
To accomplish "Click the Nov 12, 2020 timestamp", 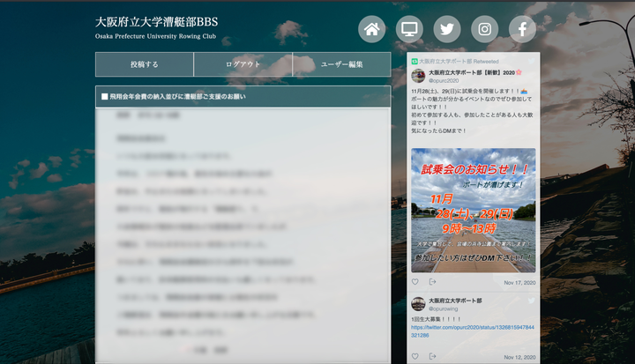I will (519, 357).
